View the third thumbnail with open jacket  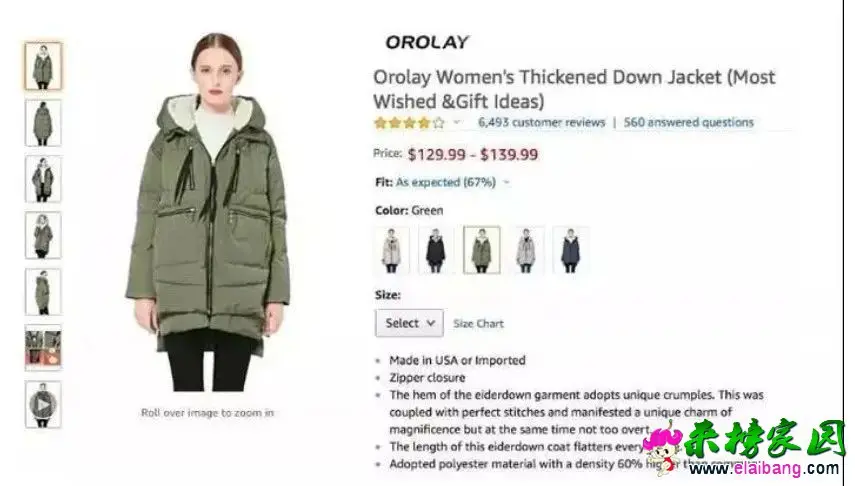click(43, 179)
